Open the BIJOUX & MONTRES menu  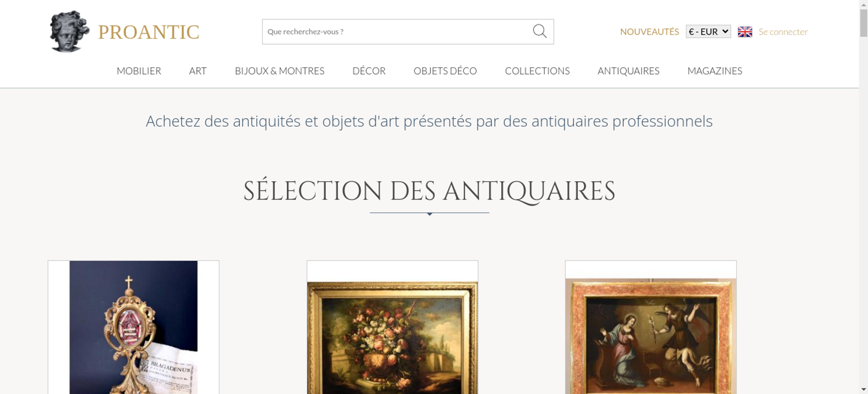coord(279,71)
